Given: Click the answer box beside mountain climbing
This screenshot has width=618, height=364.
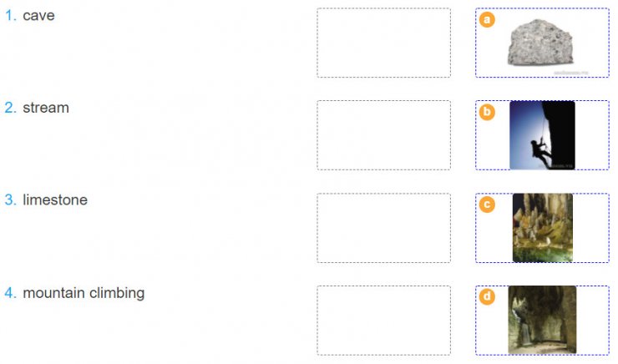Looking at the screenshot, I should pyautogui.click(x=383, y=321).
